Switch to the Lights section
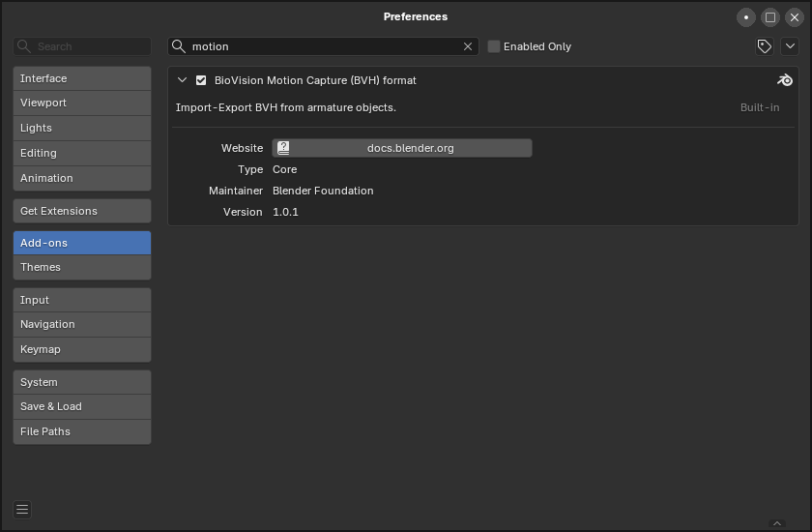This screenshot has height=532, width=812. 82,128
